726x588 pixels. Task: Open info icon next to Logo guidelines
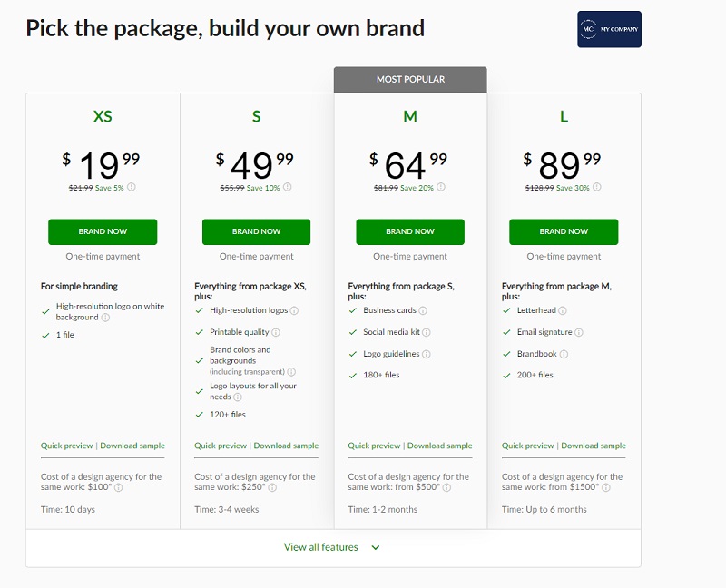(x=427, y=354)
